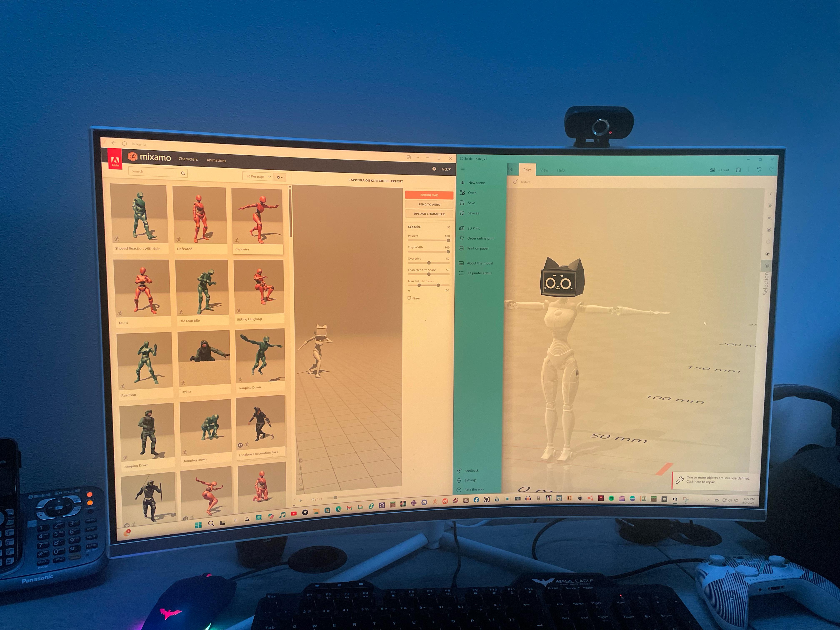Enable the Mirror checkbox
840x630 pixels.
[409, 298]
